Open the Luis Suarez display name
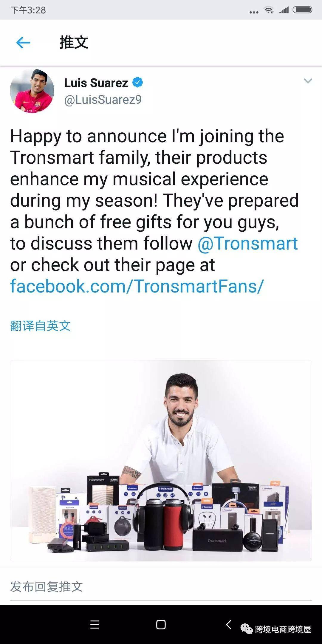The image size is (322, 644). coord(96,83)
